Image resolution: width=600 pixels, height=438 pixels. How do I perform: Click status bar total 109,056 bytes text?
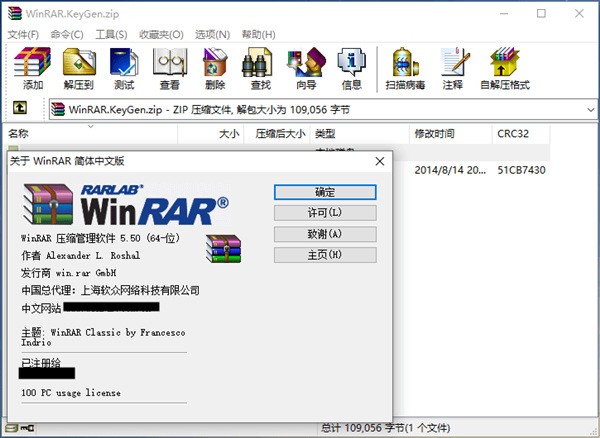click(385, 428)
